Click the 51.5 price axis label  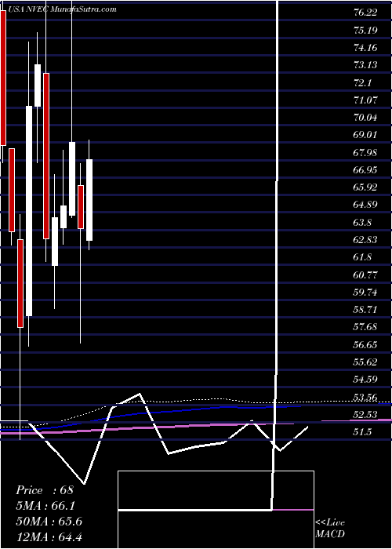tap(363, 432)
